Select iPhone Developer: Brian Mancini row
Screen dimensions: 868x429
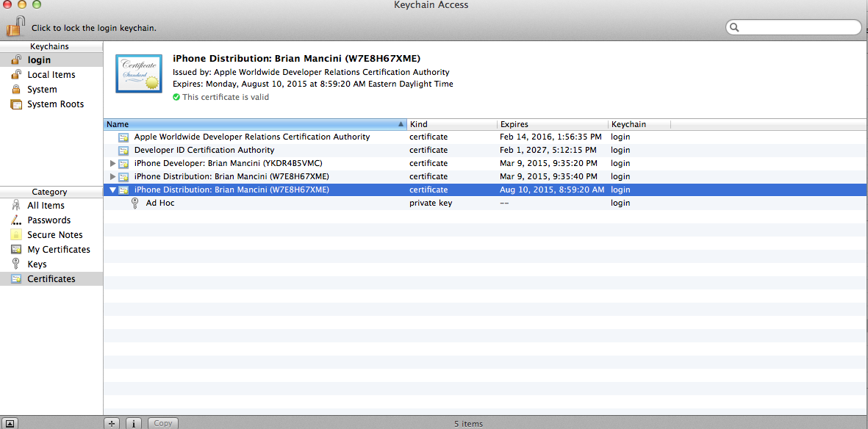486,163
